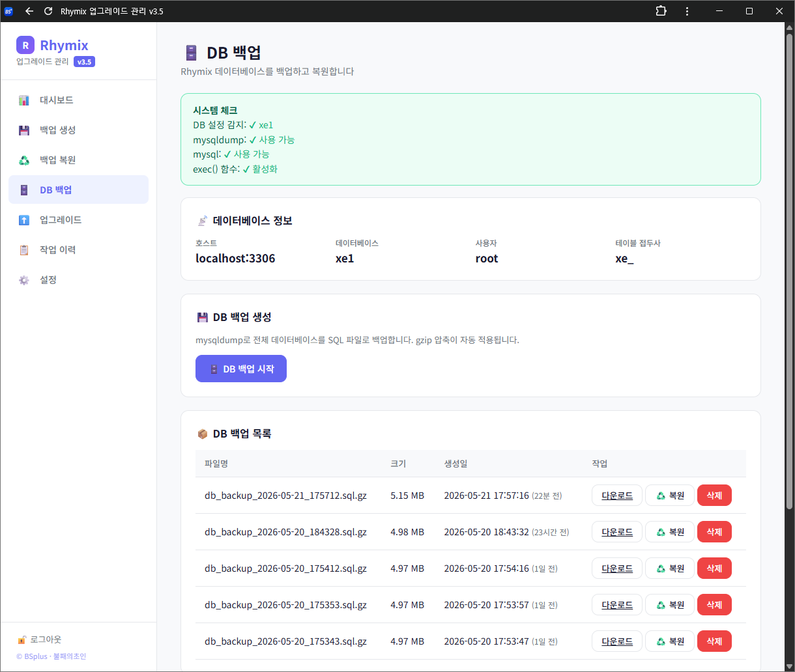
Task: Click the 시스템 체크 heading
Action: pyautogui.click(x=215, y=111)
